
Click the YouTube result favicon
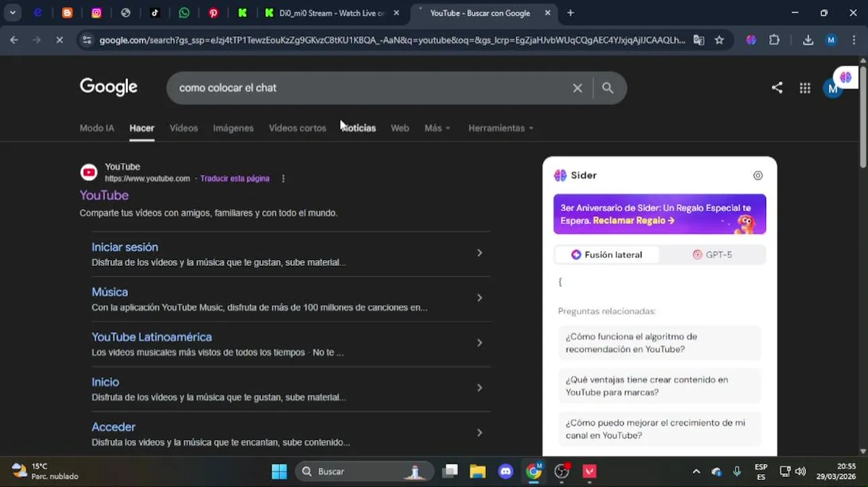click(x=89, y=172)
